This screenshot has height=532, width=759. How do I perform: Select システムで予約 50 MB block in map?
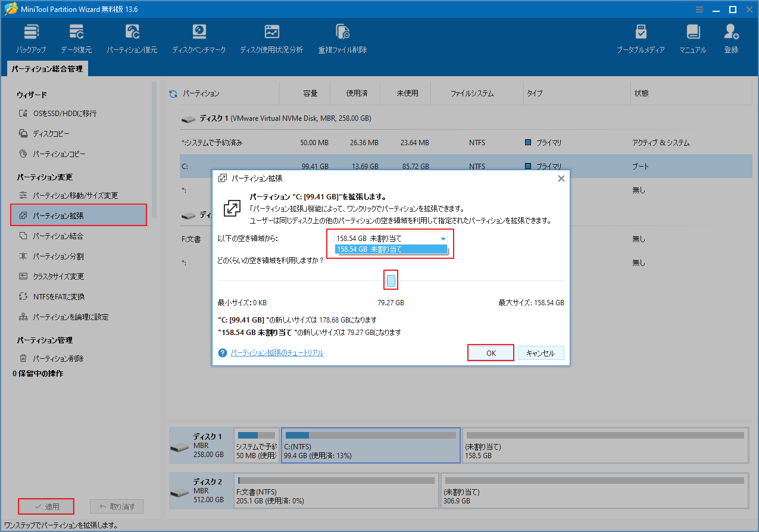(x=256, y=445)
